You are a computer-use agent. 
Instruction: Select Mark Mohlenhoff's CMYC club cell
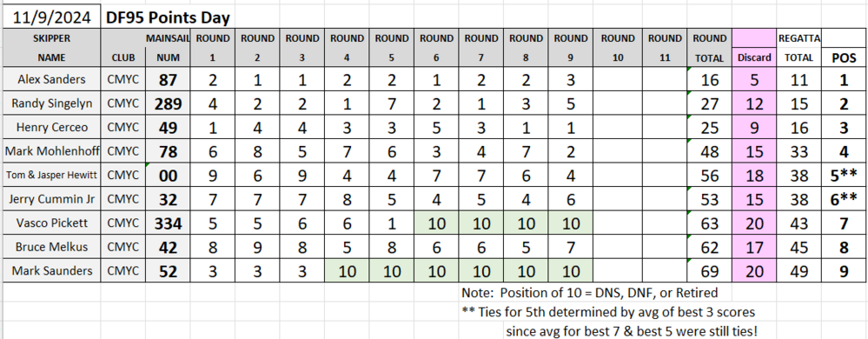[x=123, y=152]
